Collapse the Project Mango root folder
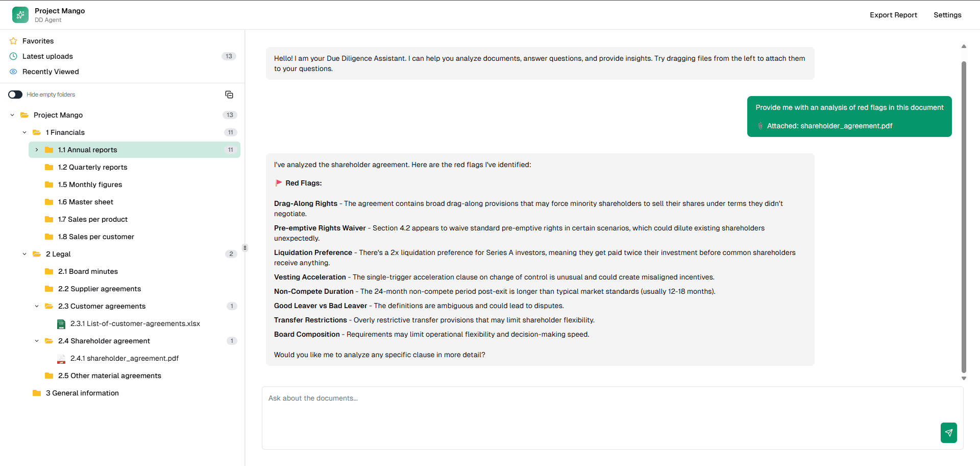Image resolution: width=980 pixels, height=466 pixels. [12, 115]
